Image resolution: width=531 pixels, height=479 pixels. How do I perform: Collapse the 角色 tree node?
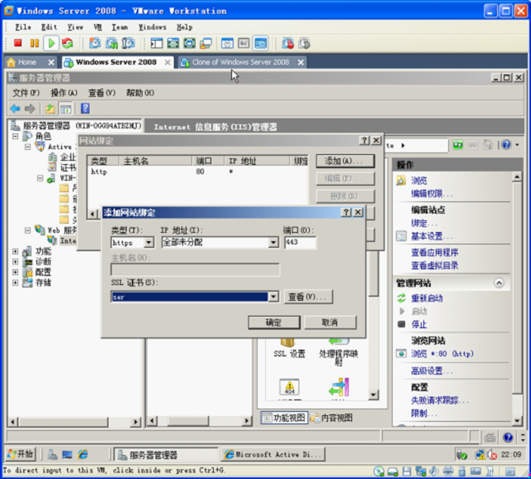(16, 136)
